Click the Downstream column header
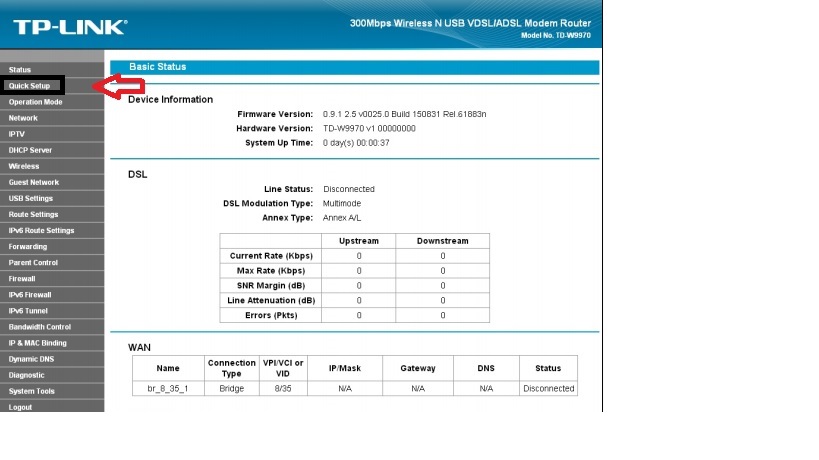Screen dimensions: 819x460 click(x=442, y=241)
